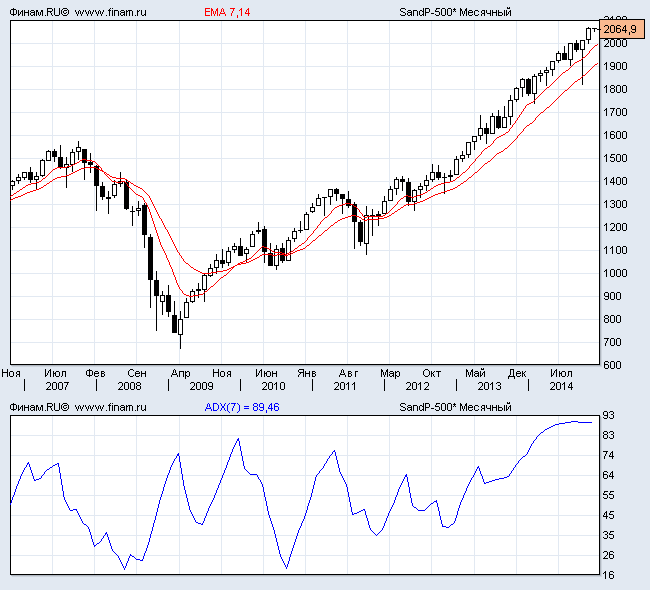Viewport: 650px width, 590px height.
Task: Select the 2008 year marker on time axis
Action: [130, 386]
